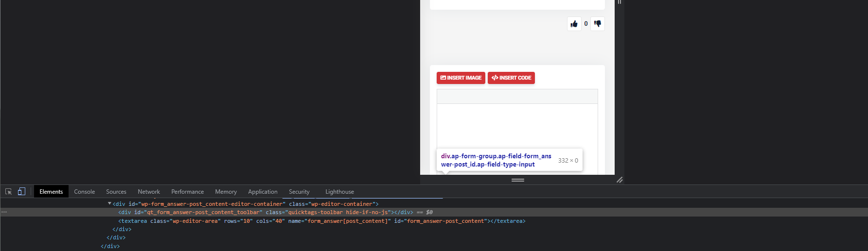The image size is (868, 251).
Task: Open the Application tab
Action: tap(263, 192)
